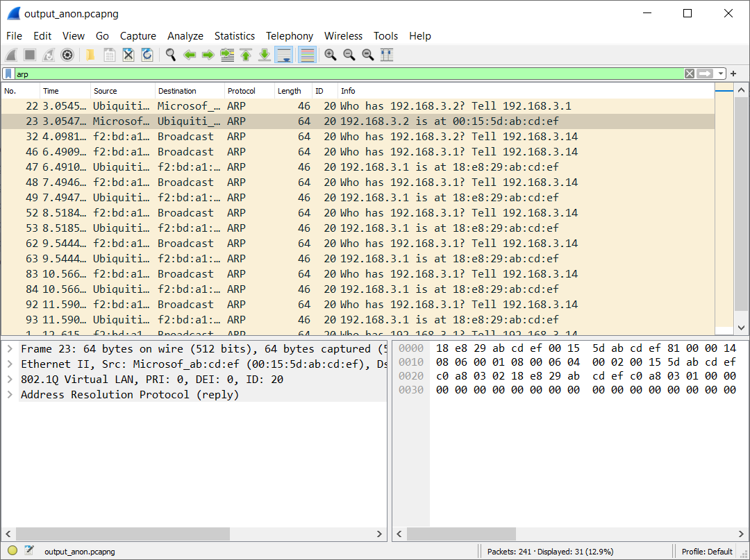Open the File menu
750x560 pixels.
pyautogui.click(x=14, y=36)
